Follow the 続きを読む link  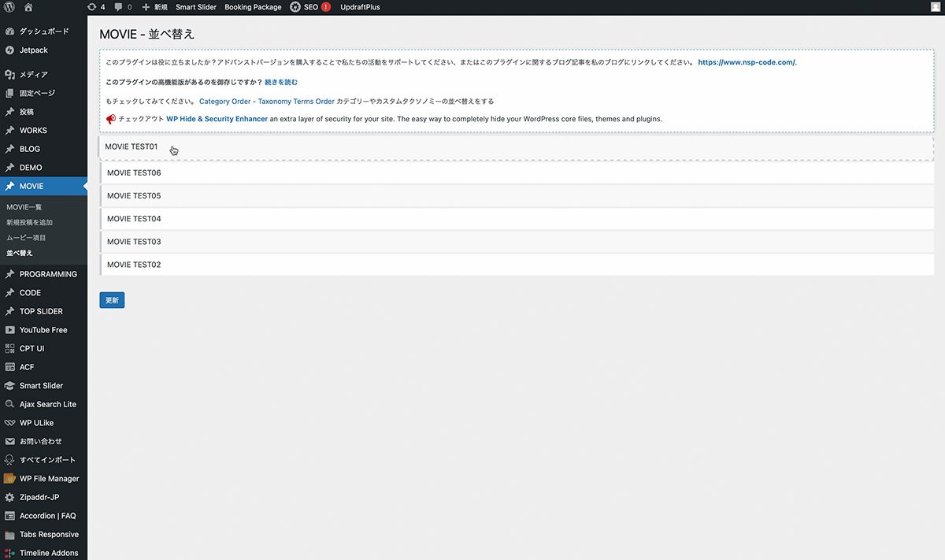point(281,82)
